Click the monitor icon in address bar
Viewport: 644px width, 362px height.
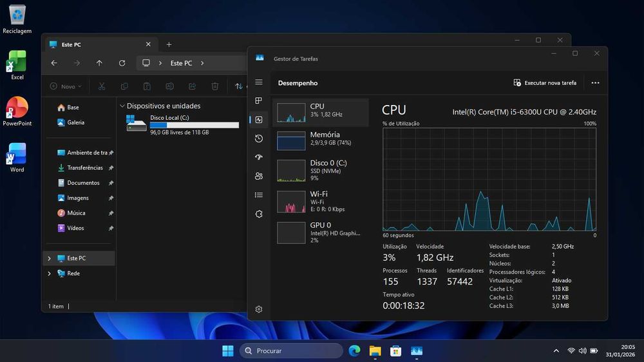point(146,63)
